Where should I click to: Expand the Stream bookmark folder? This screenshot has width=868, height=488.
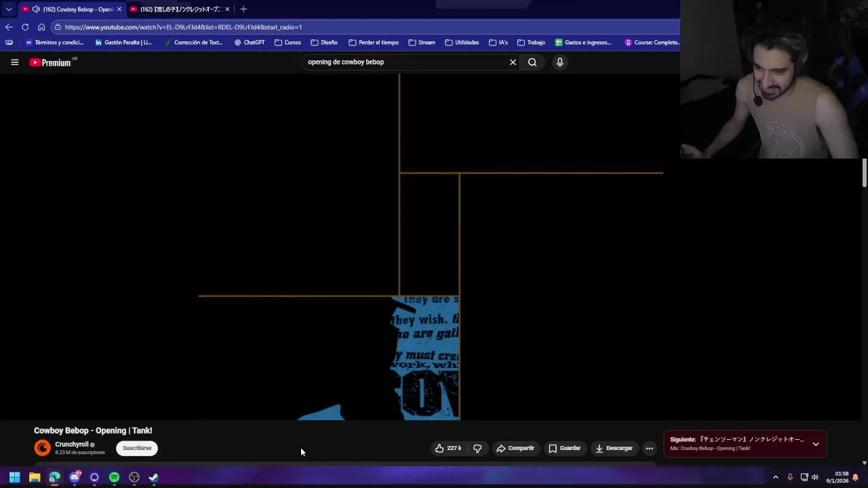(422, 43)
